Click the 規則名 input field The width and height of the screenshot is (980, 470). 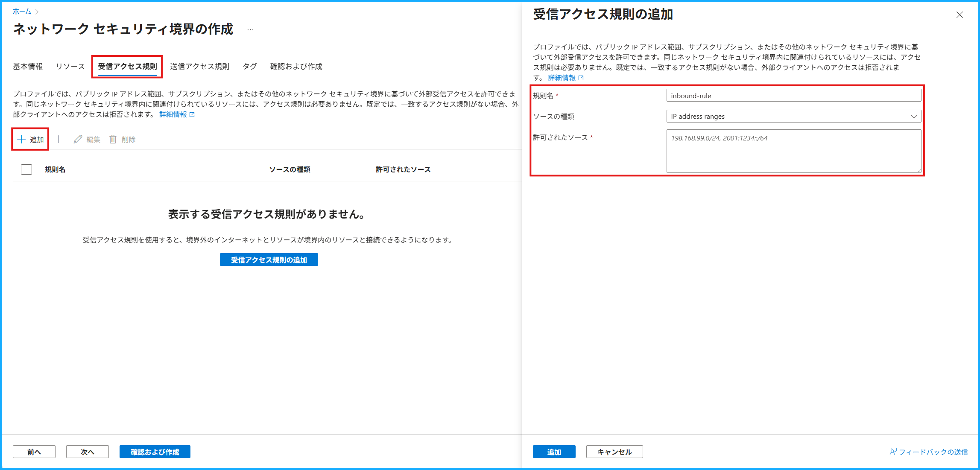coord(793,96)
